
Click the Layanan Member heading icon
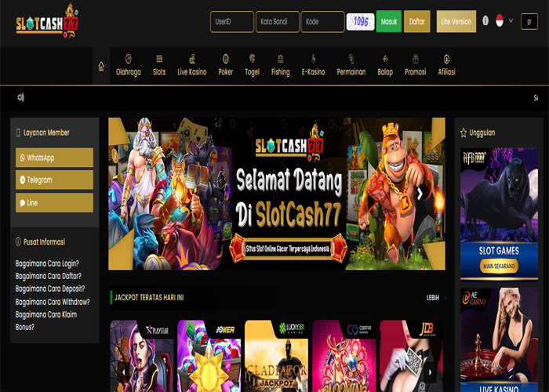tap(18, 132)
